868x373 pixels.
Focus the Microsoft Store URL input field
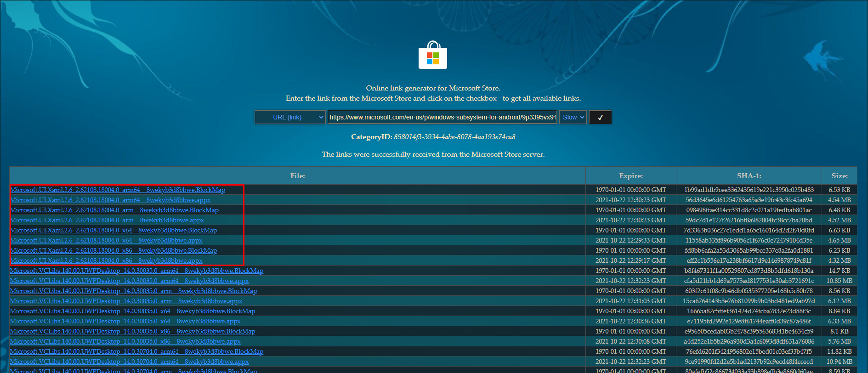[x=443, y=117]
